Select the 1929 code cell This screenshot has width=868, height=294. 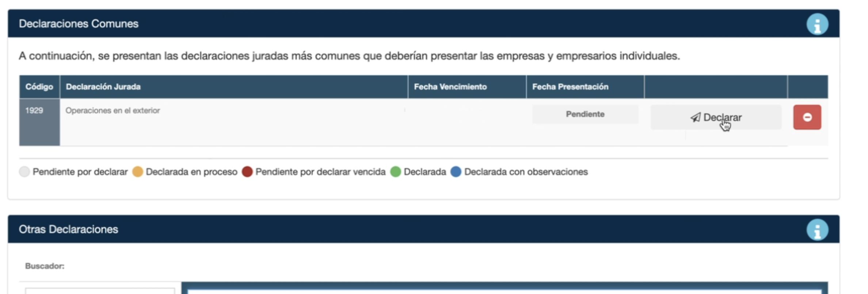tap(34, 111)
